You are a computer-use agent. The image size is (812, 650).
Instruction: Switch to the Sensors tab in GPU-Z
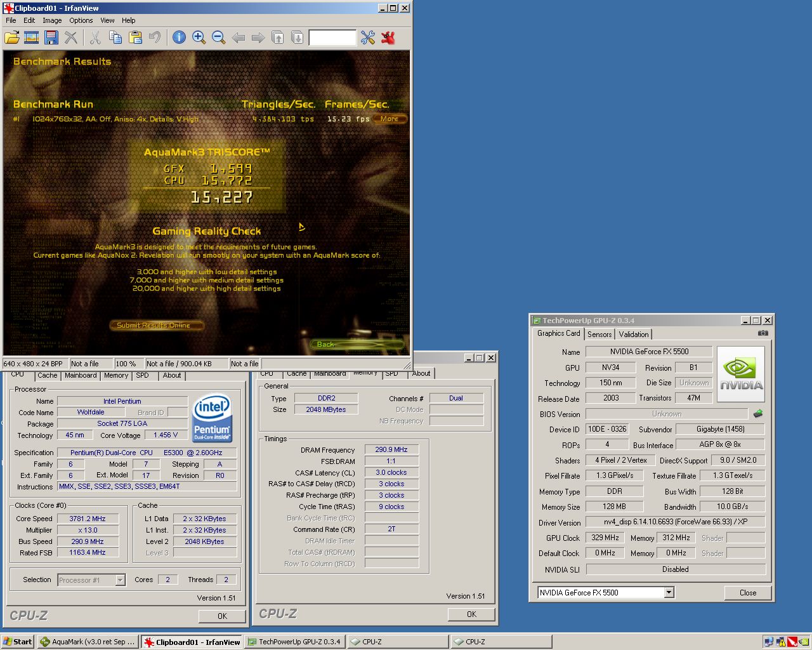(x=599, y=335)
